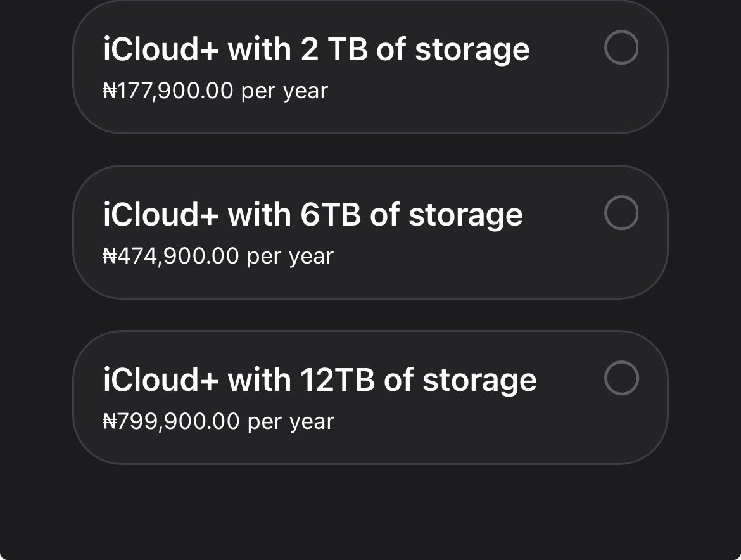Tap the 12TB iCloud+ plan card
This screenshot has width=741, height=560.
coord(370,397)
